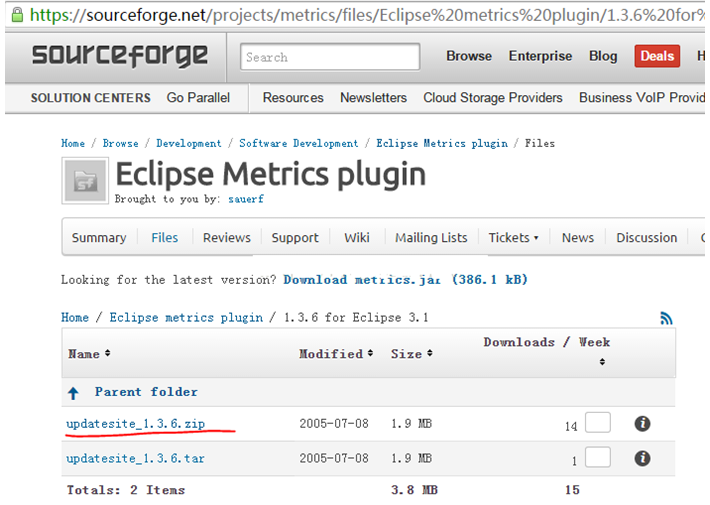Sort files by Name column
Image resolution: width=710 pixels, height=505 pixels.
pyautogui.click(x=89, y=354)
